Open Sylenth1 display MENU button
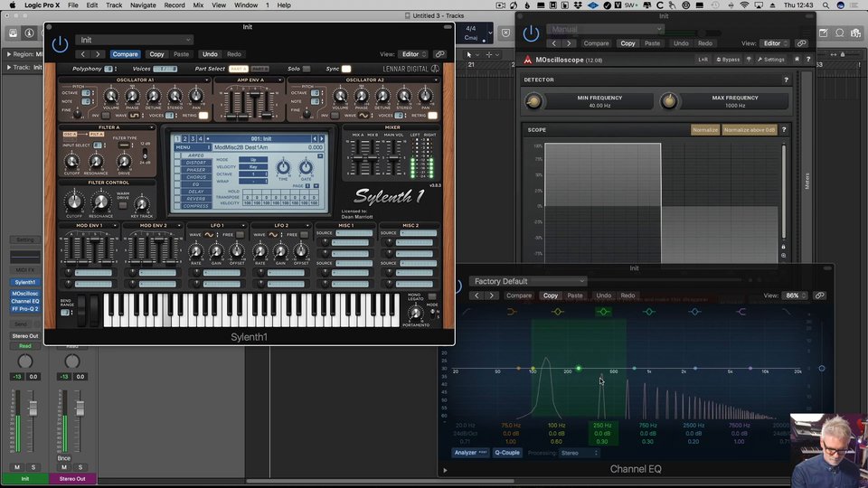 click(x=192, y=147)
